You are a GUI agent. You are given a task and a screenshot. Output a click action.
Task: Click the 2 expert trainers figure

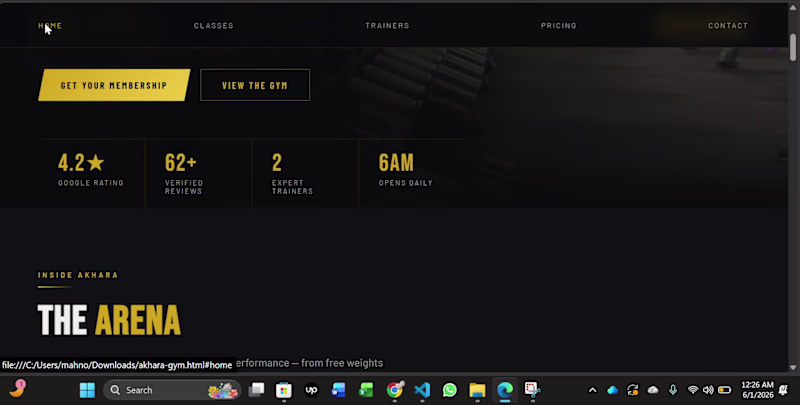pos(277,163)
